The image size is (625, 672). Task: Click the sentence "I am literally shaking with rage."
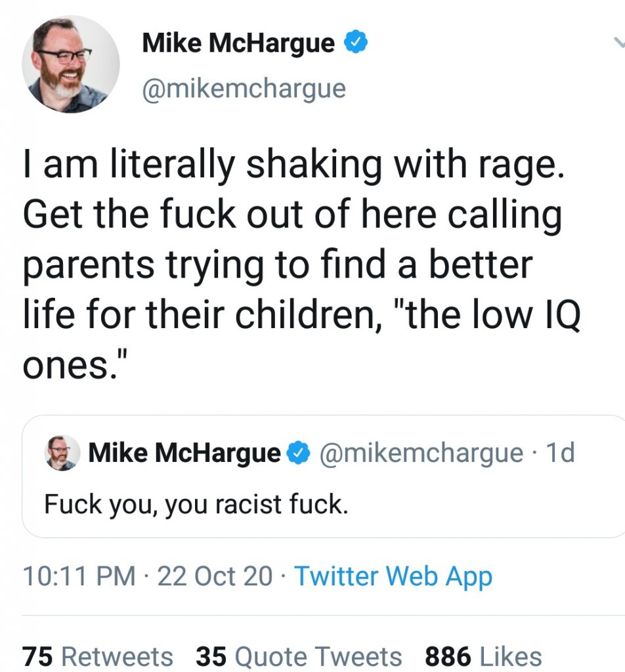pyautogui.click(x=293, y=164)
